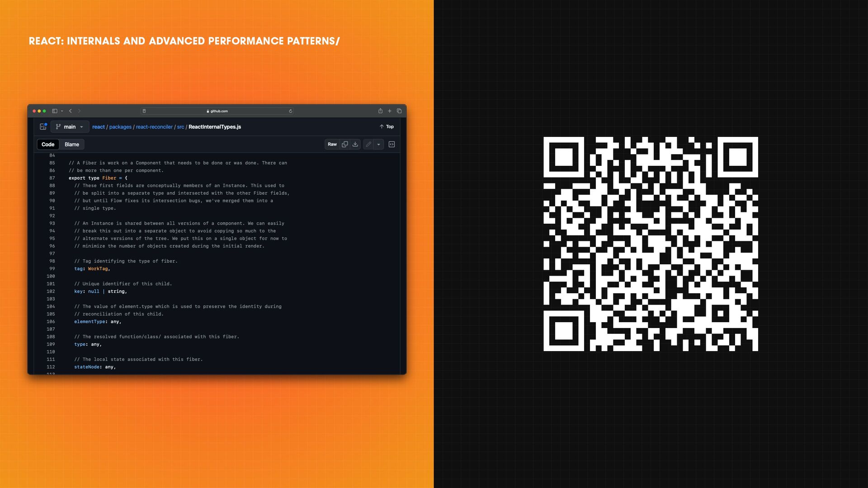Viewport: 868px width, 488px height.
Task: Open the symbols panel icon
Action: 392,145
